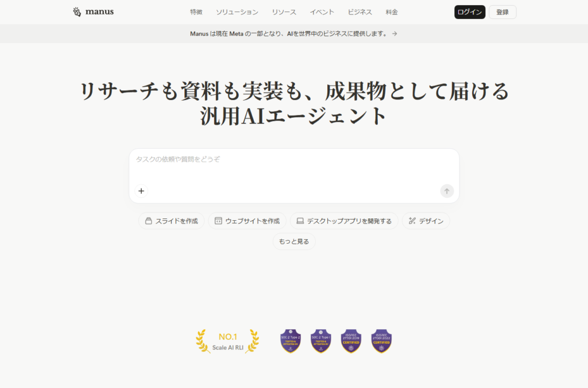Click the arrow icon in Meta announcement banner
The width and height of the screenshot is (588, 388).
click(x=394, y=34)
